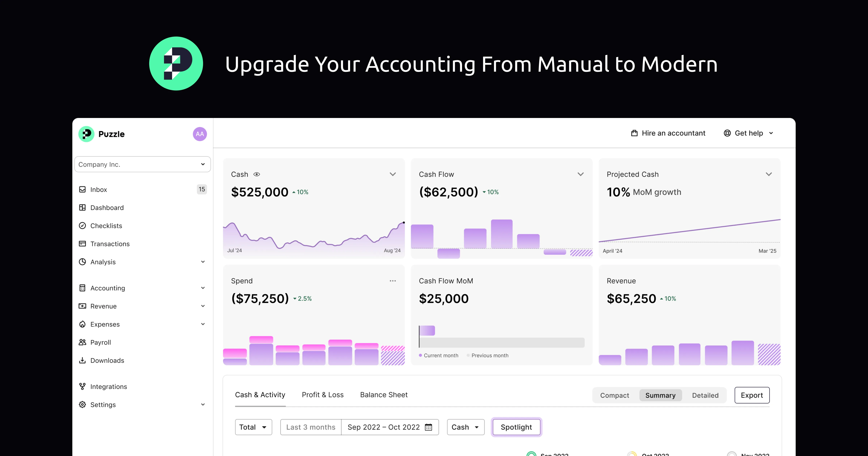Switch to the Profit & Loss tab

[x=322, y=395]
